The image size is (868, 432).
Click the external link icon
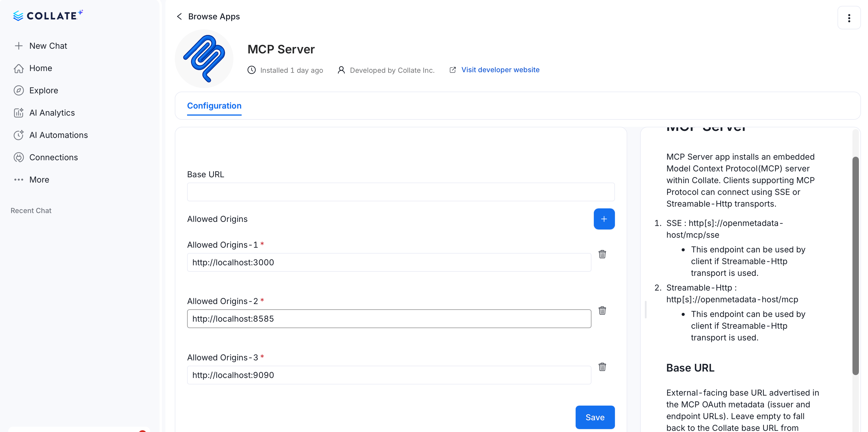(452, 70)
